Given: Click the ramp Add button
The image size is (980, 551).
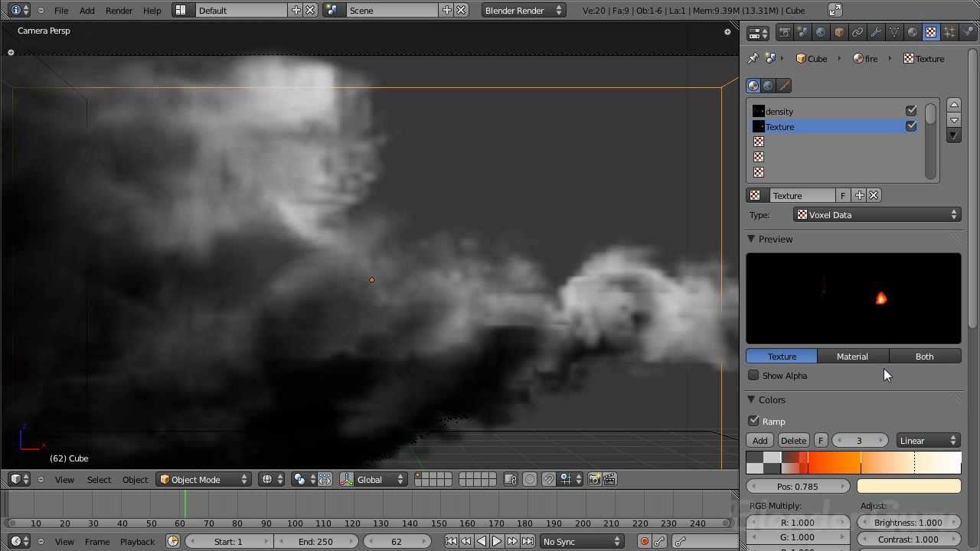Looking at the screenshot, I should pyautogui.click(x=759, y=441).
